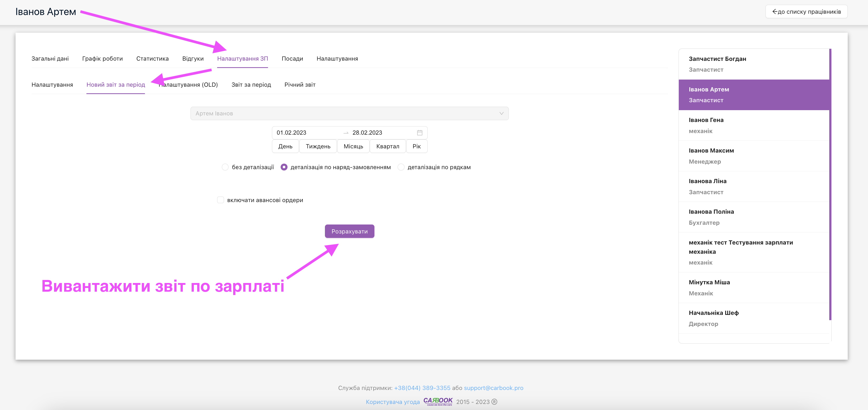Open the Річний звіт sub-tab
Viewport: 868px width, 410px height.
300,85
